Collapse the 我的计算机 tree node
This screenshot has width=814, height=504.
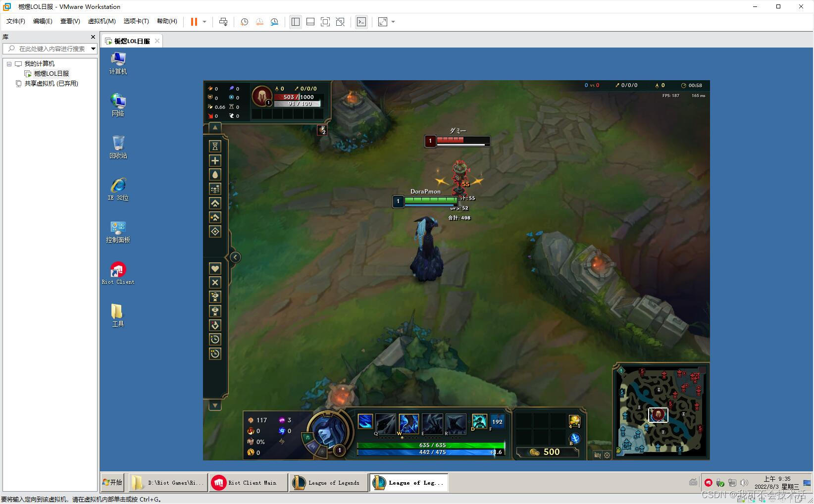(x=9, y=64)
